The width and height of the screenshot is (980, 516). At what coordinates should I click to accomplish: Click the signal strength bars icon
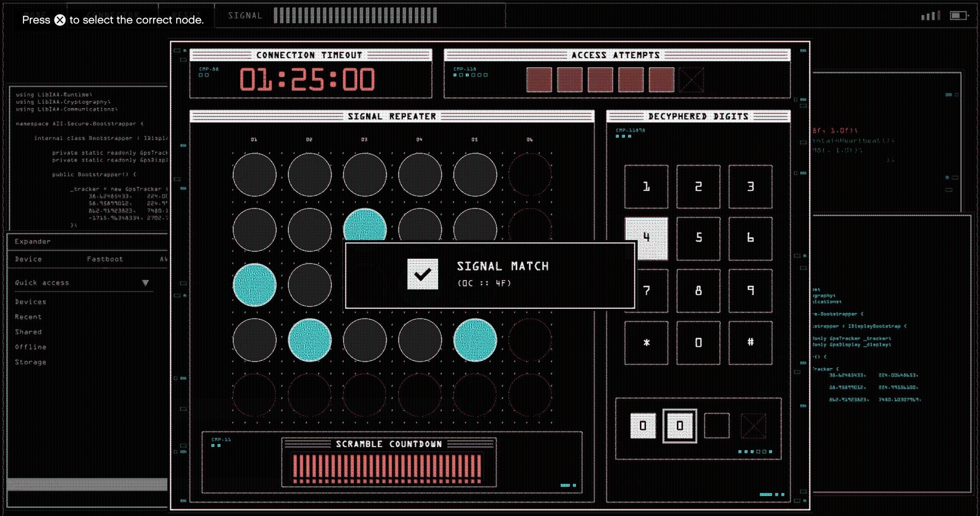pos(931,16)
